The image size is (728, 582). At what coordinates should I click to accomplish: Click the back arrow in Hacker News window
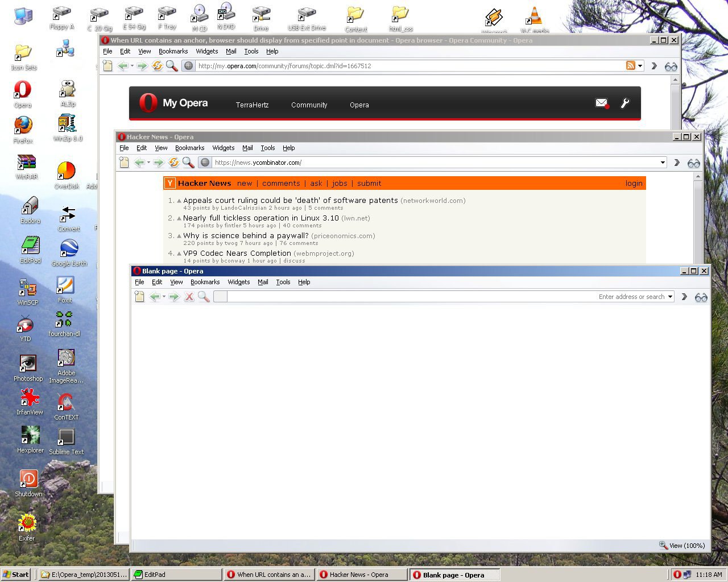click(139, 163)
